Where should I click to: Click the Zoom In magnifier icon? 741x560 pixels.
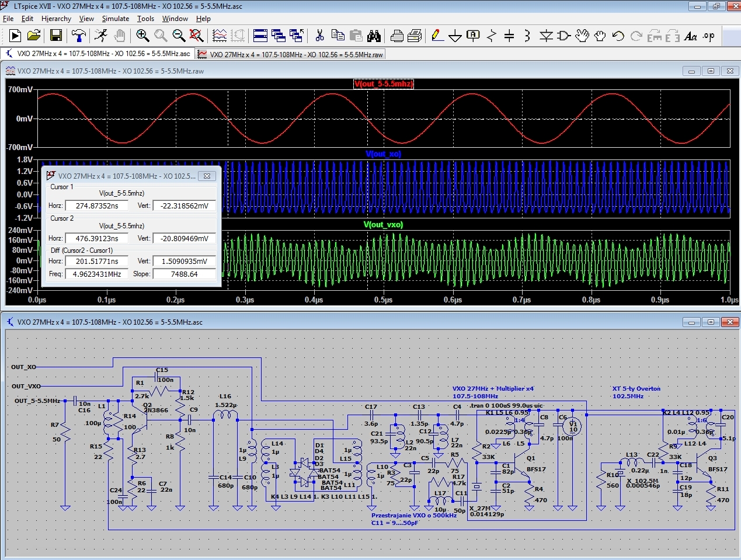click(x=142, y=36)
